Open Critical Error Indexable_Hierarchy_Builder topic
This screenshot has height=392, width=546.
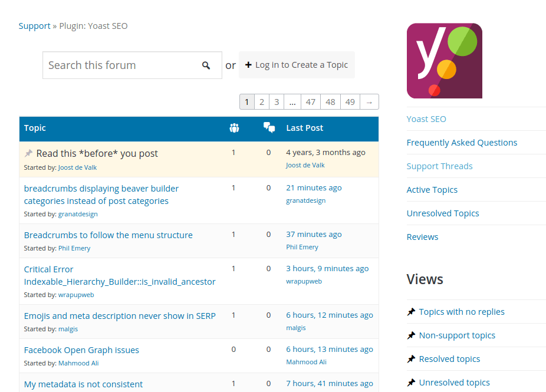[120, 276]
